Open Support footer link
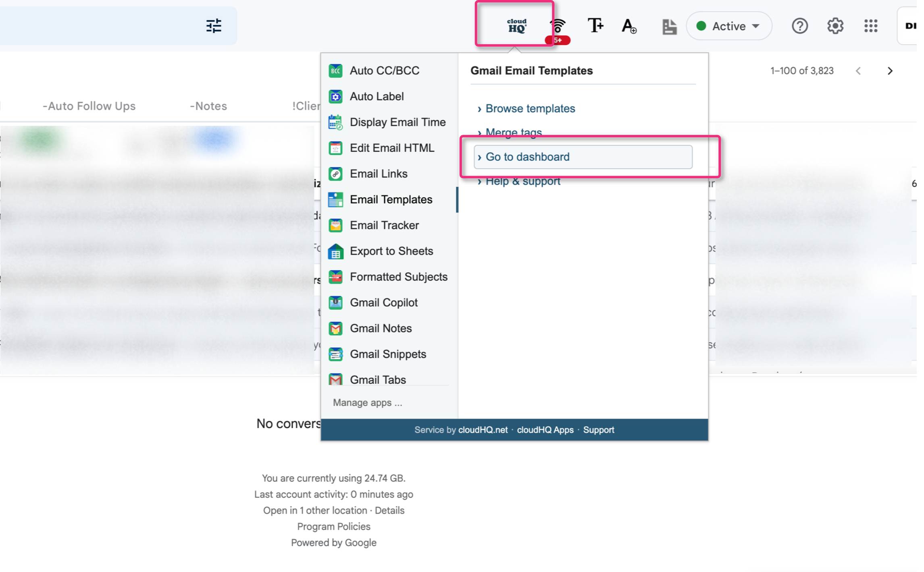This screenshot has height=572, width=924. point(598,430)
